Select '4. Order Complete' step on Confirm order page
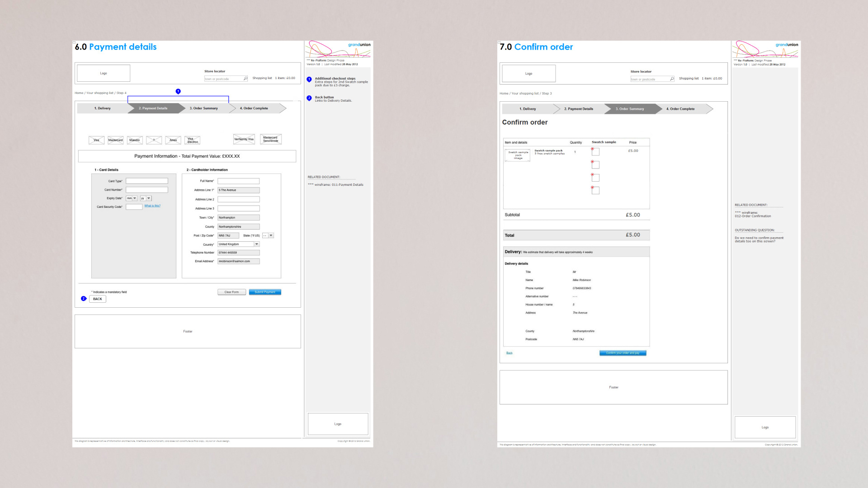868x488 pixels. click(681, 109)
